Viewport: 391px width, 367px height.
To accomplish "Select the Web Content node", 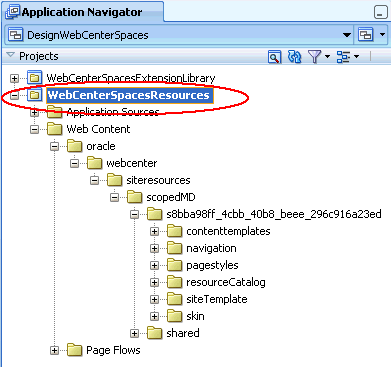I will coord(98,129).
